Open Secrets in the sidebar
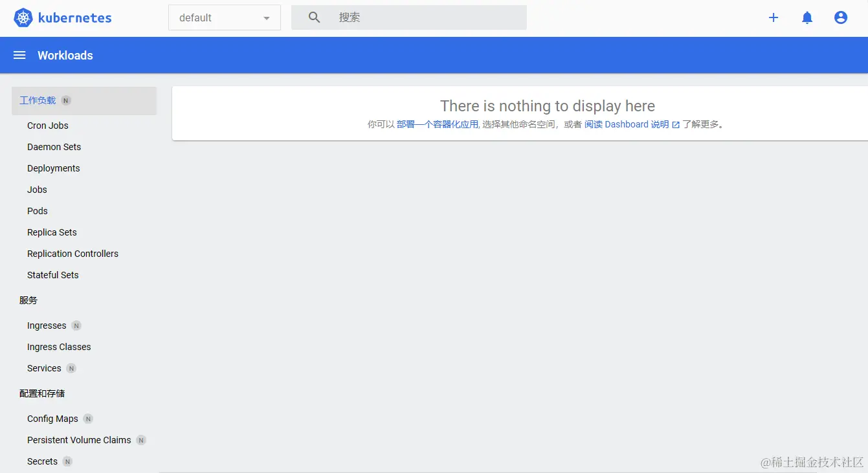Image resolution: width=868 pixels, height=473 pixels. [42, 461]
